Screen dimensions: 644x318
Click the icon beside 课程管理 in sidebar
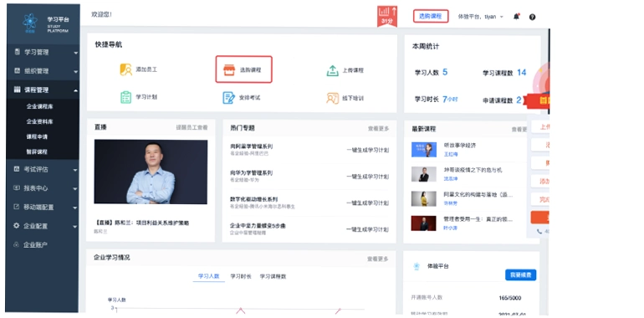pos(18,90)
